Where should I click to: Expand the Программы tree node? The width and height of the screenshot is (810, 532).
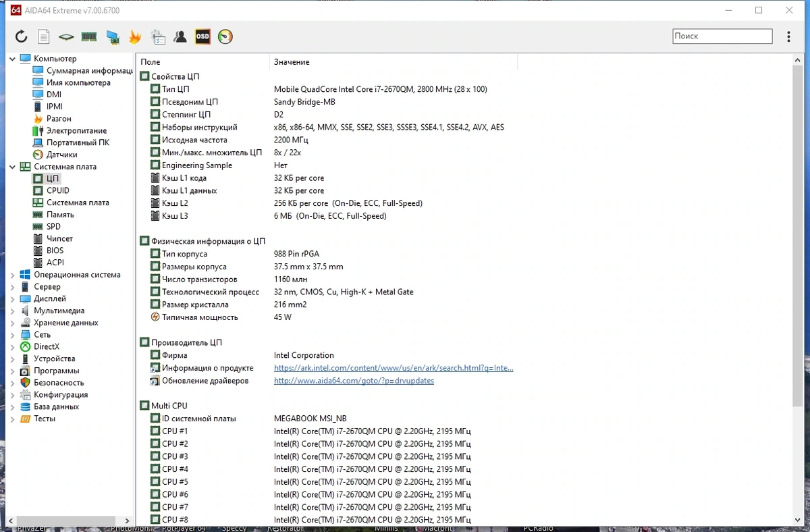click(x=13, y=371)
